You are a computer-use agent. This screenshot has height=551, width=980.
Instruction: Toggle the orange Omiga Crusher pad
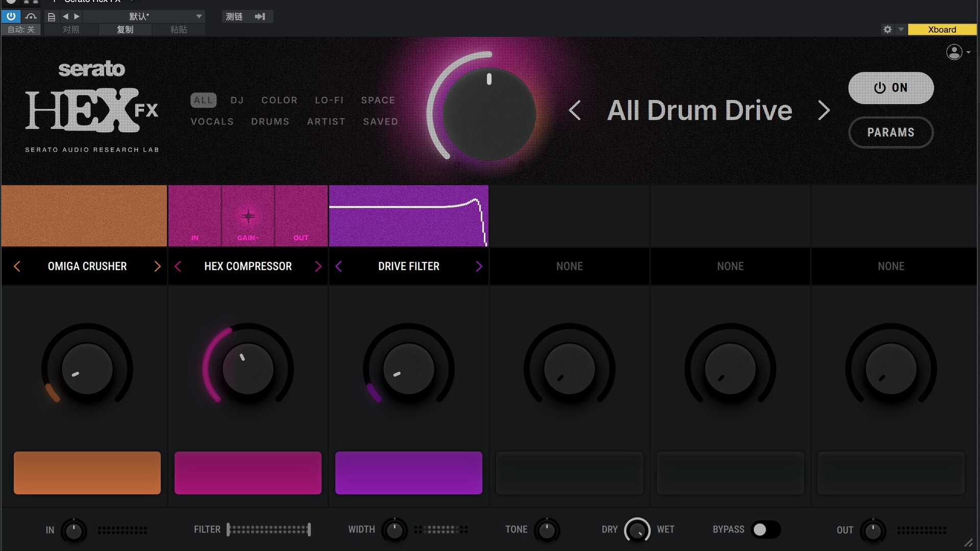tap(87, 473)
